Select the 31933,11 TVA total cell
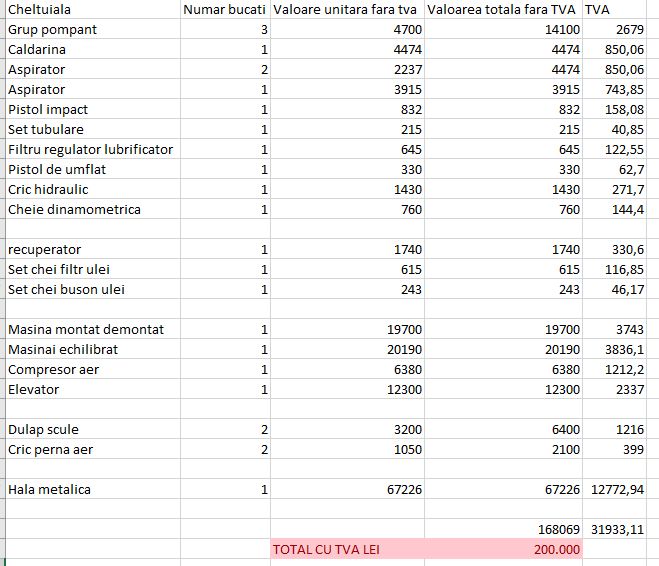Screen dimensions: 659x566 click(614, 529)
